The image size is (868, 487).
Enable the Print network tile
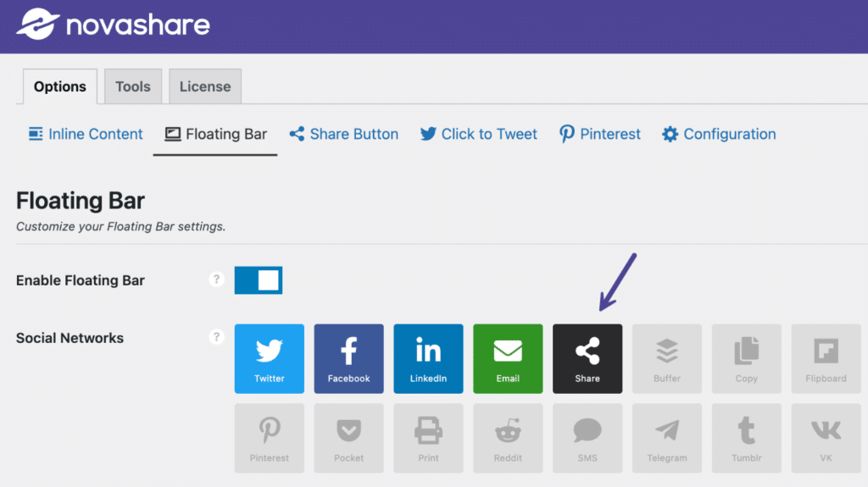tap(428, 439)
